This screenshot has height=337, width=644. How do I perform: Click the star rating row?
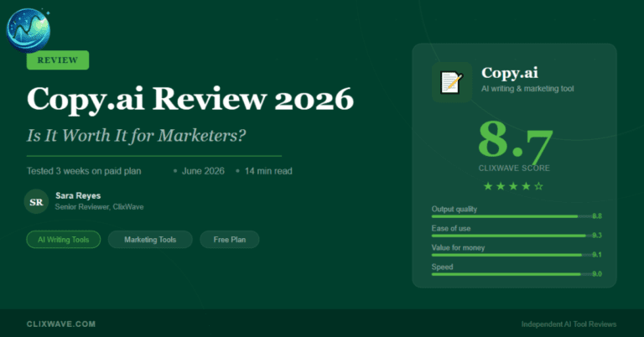pyautogui.click(x=515, y=186)
